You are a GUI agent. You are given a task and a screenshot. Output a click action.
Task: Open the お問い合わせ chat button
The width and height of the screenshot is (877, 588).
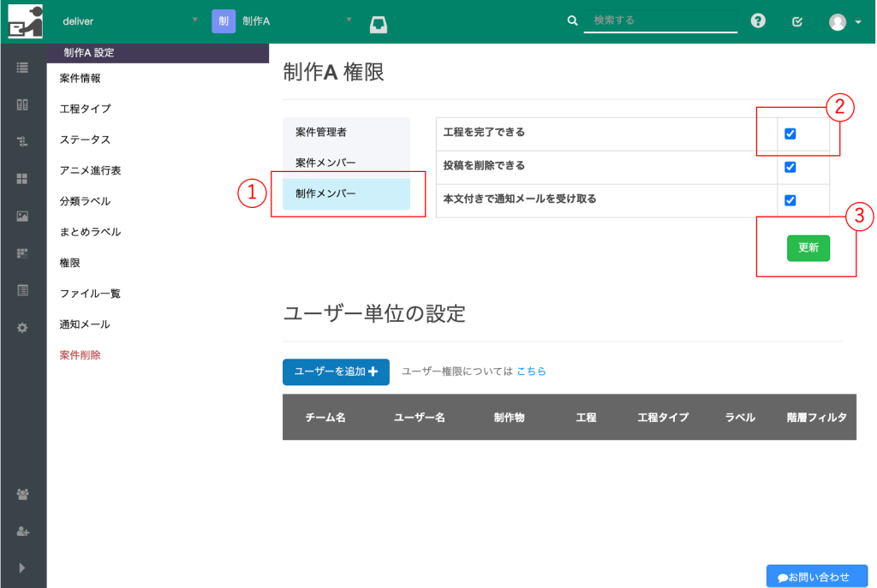point(816,576)
